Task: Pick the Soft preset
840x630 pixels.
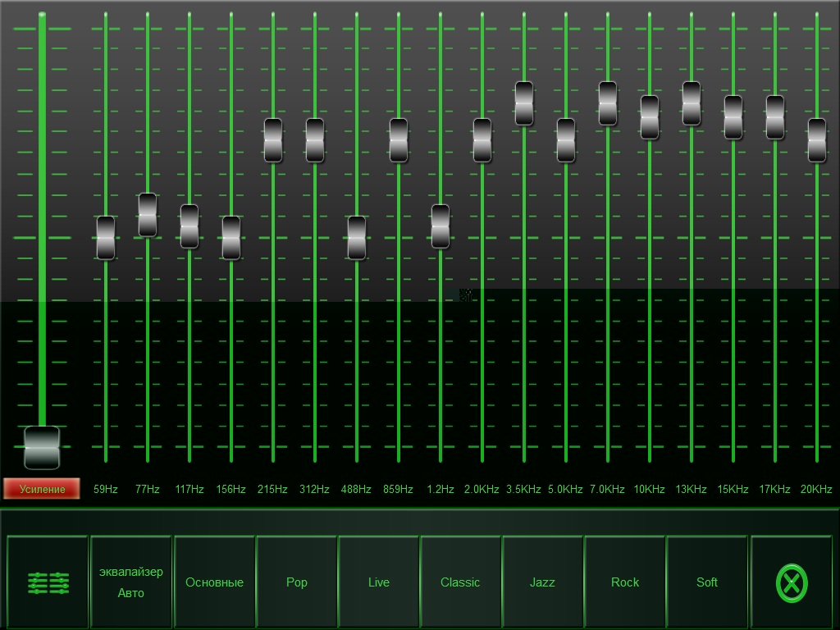Action: pyautogui.click(x=707, y=582)
